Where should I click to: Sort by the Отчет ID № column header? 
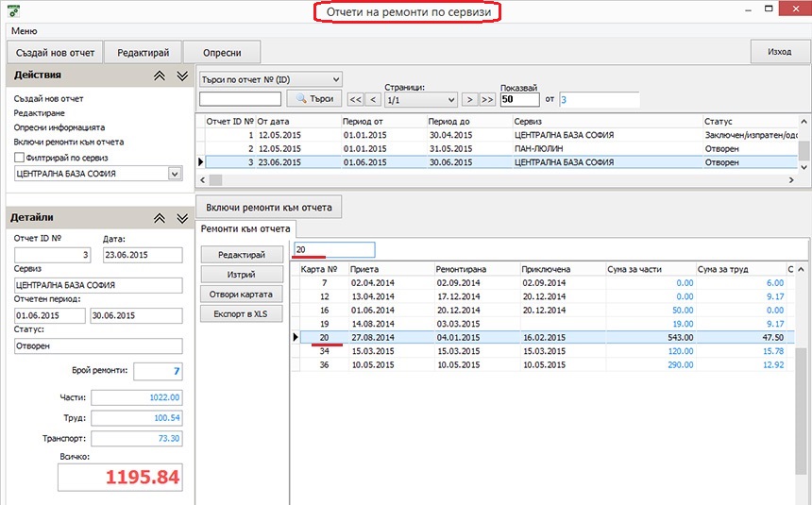[230, 121]
